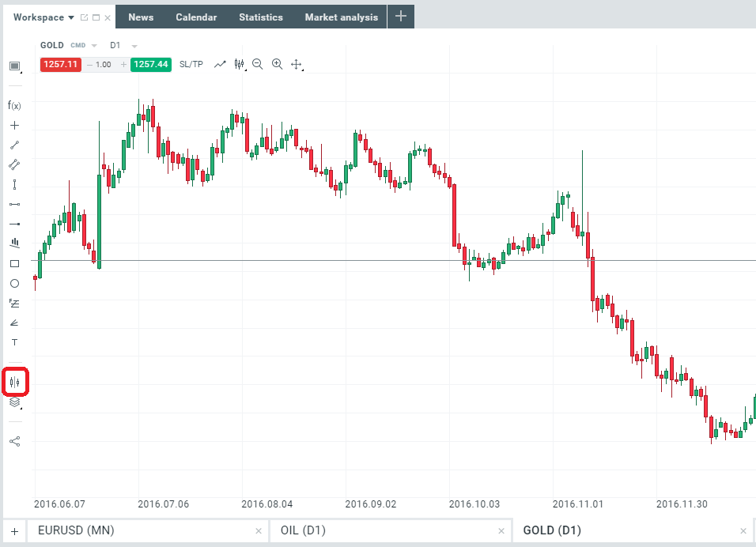The image size is (756, 547).
Task: Click the red sell price 1257.11 button
Action: pyautogui.click(x=60, y=64)
